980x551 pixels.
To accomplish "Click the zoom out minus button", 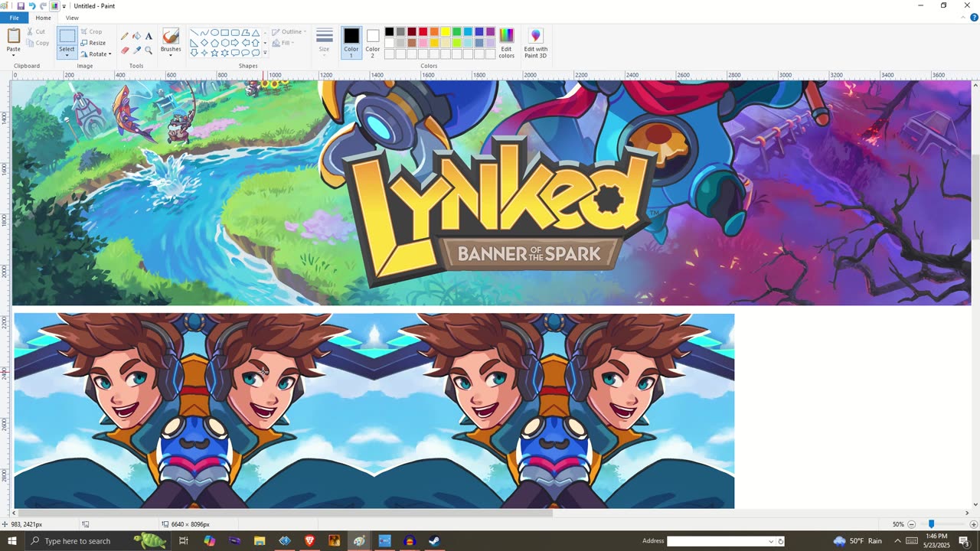I will tap(911, 524).
